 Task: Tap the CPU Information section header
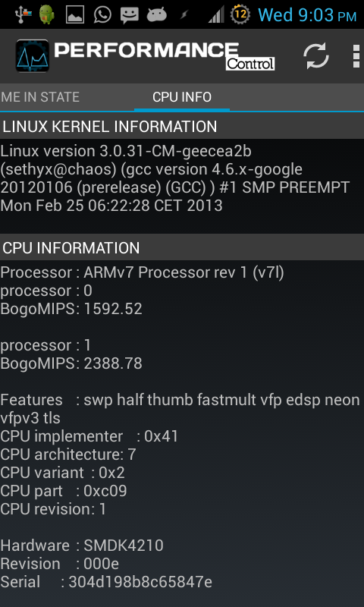click(182, 248)
